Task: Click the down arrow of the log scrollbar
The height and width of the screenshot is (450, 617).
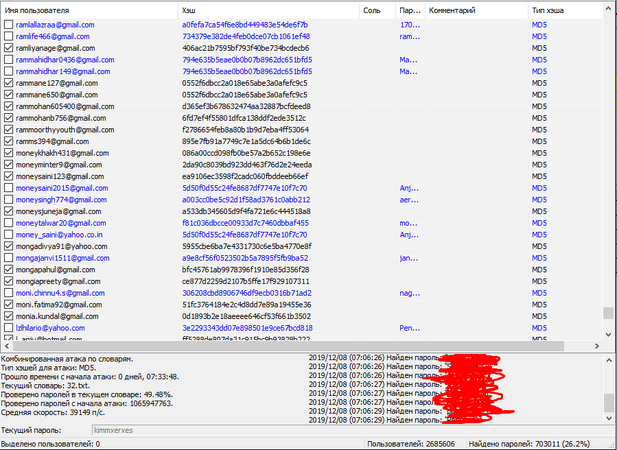Action: tap(608, 418)
